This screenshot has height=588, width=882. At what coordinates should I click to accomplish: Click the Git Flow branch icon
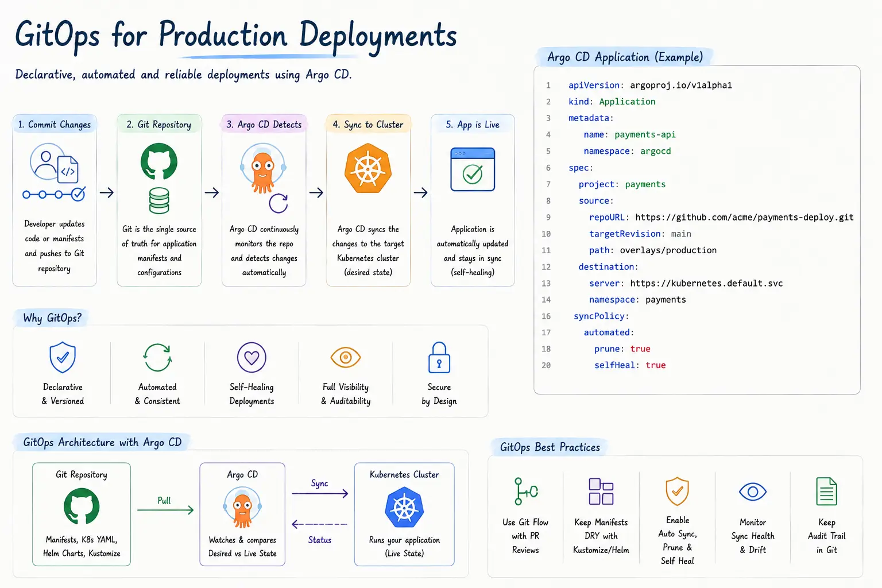525,492
